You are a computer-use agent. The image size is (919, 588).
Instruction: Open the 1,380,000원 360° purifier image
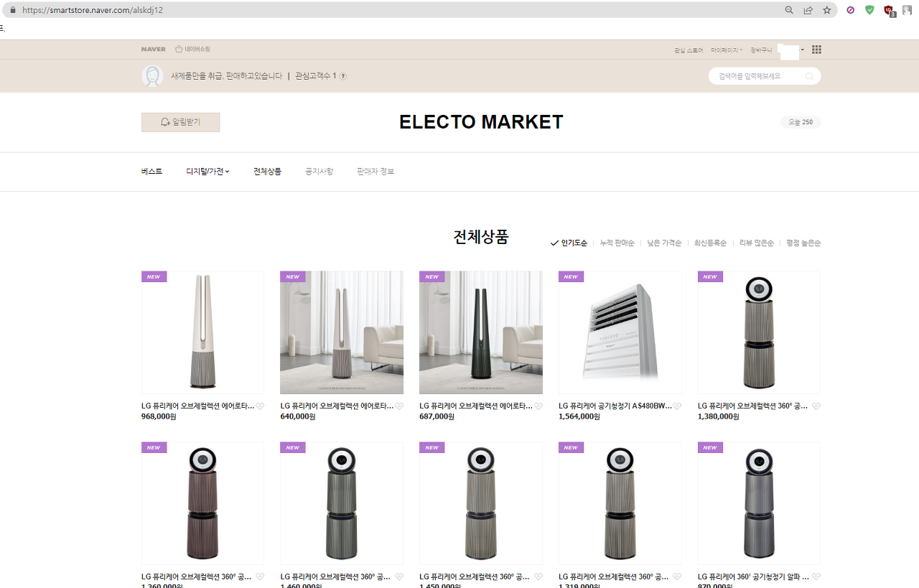[x=759, y=332]
